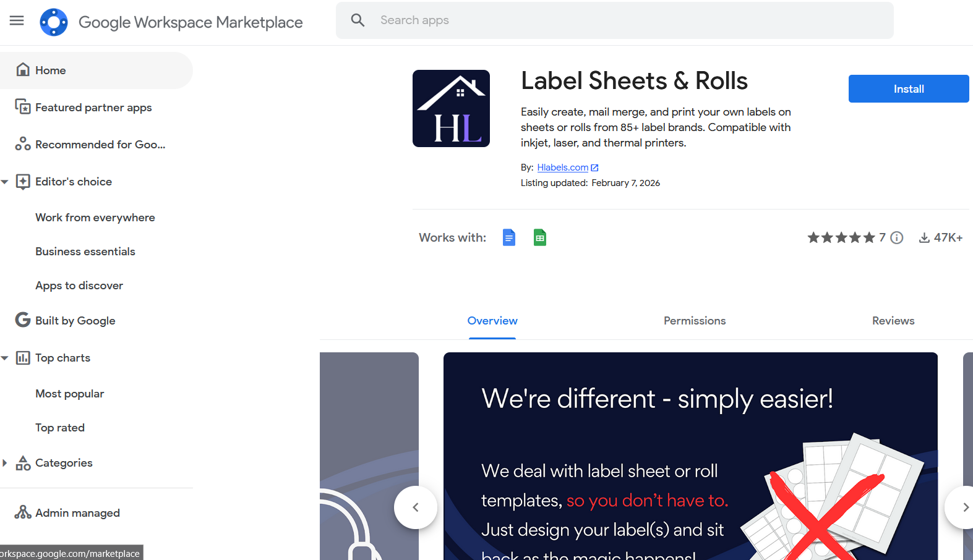Click the search magnifier icon
The width and height of the screenshot is (973, 560).
coord(358,20)
